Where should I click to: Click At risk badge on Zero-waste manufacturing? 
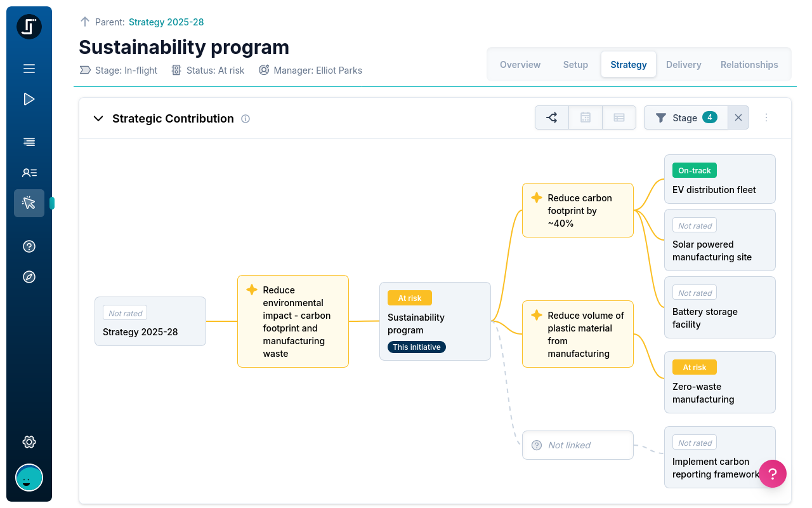point(695,367)
